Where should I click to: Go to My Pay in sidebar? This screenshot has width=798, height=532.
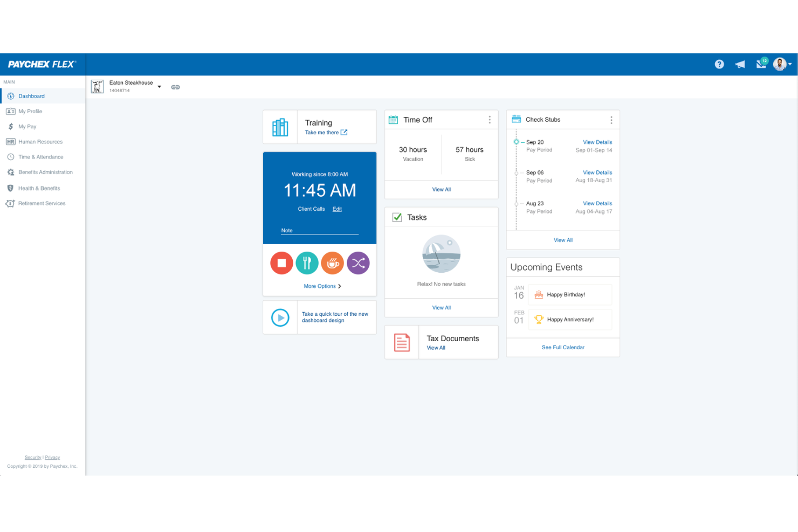point(27,127)
